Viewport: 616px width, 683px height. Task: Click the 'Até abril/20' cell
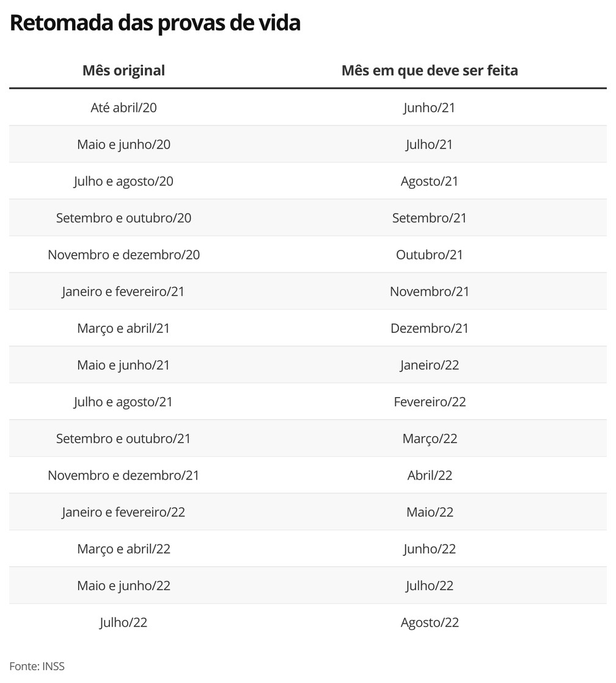pos(123,108)
